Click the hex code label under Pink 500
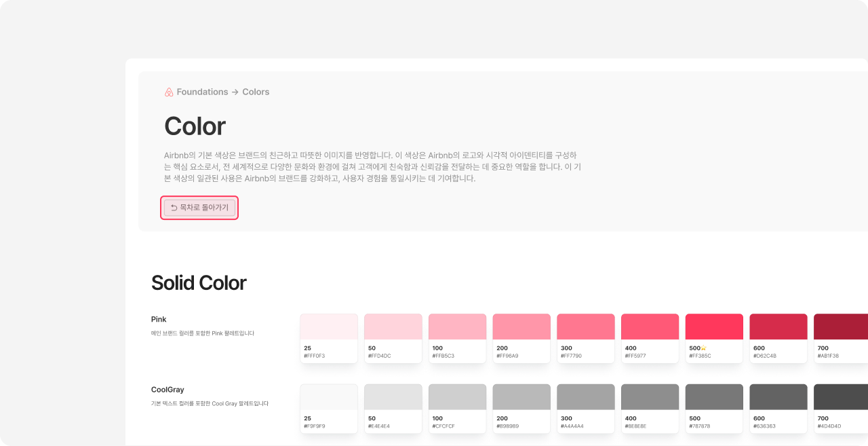The width and height of the screenshot is (868, 446). pos(701,355)
